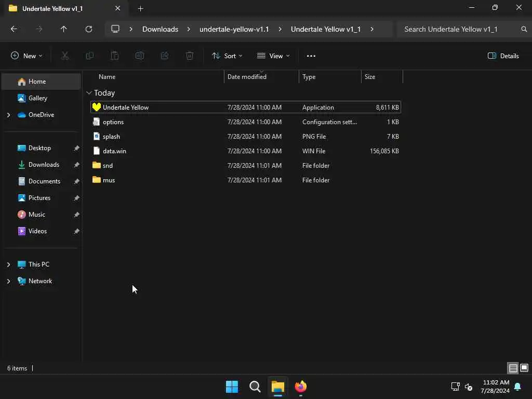
Task: Switch to details list view icon
Action: pos(513,368)
